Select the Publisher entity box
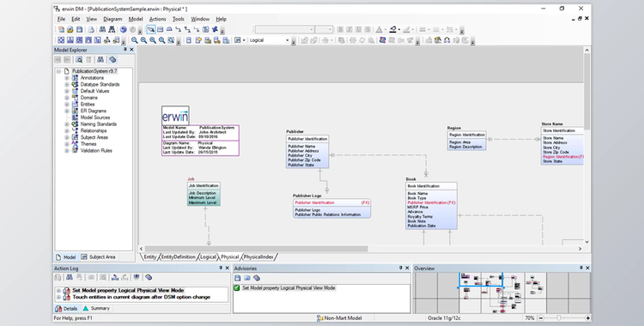The image size is (644, 326). (307, 152)
